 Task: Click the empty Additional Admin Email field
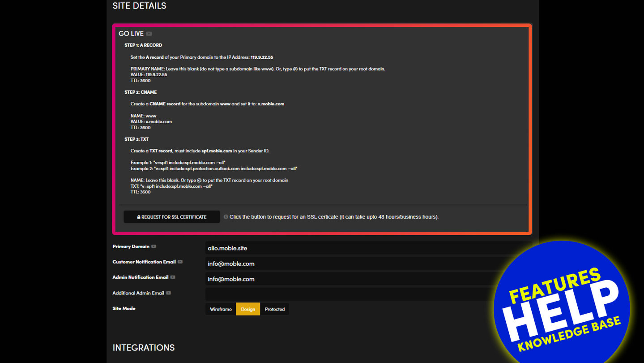point(349,294)
